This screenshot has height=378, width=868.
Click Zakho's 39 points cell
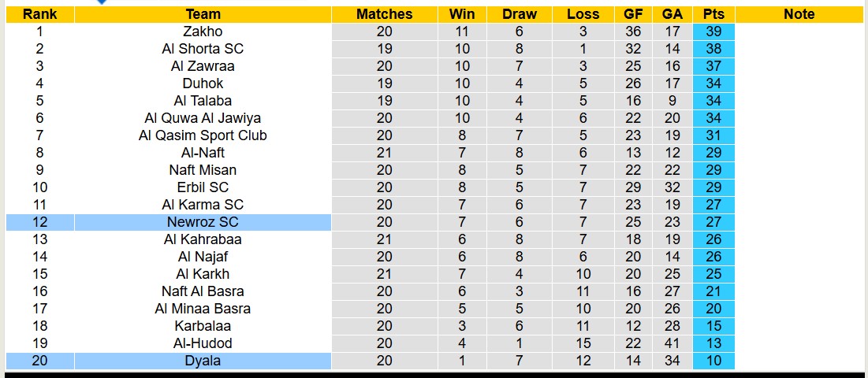coord(713,31)
